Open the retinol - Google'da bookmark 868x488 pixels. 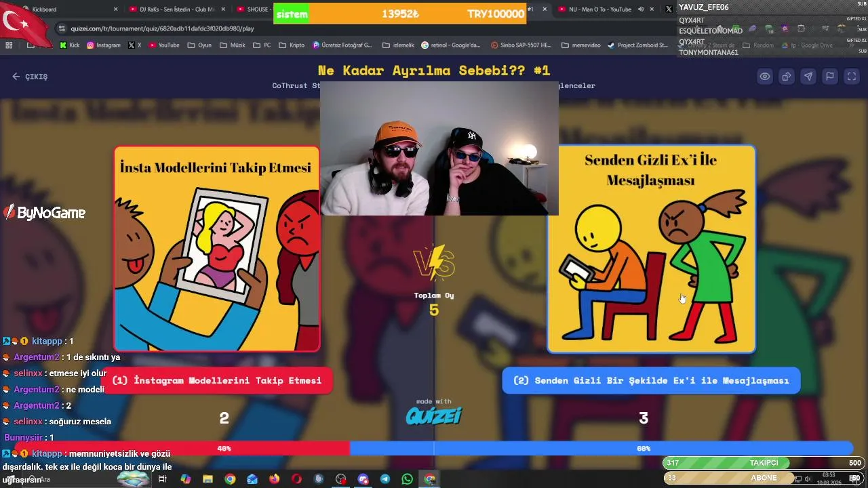pyautogui.click(x=451, y=45)
